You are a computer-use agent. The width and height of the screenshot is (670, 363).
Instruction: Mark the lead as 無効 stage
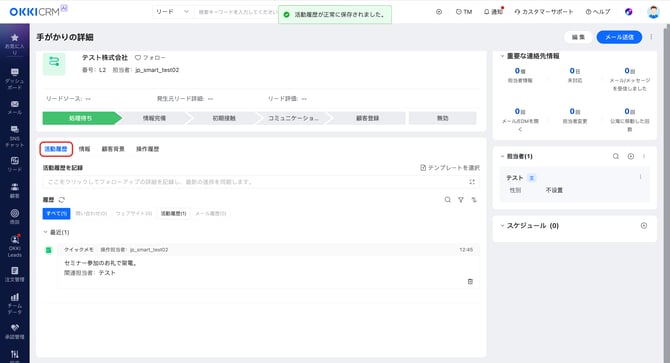click(x=443, y=118)
